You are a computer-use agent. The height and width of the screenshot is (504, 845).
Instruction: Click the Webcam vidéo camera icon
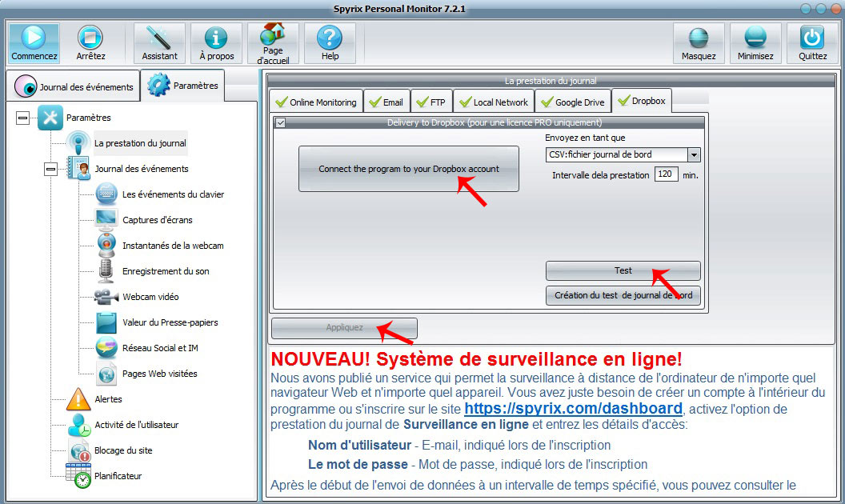[x=106, y=297]
